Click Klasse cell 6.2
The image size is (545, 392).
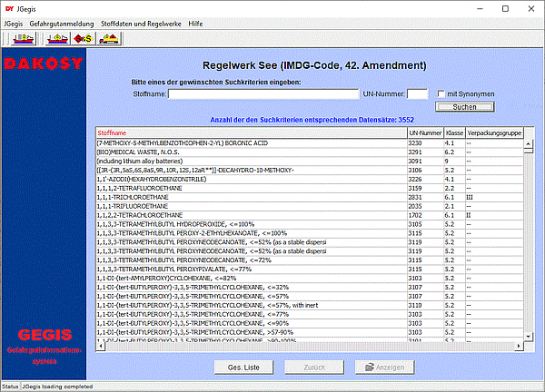pyautogui.click(x=455, y=152)
